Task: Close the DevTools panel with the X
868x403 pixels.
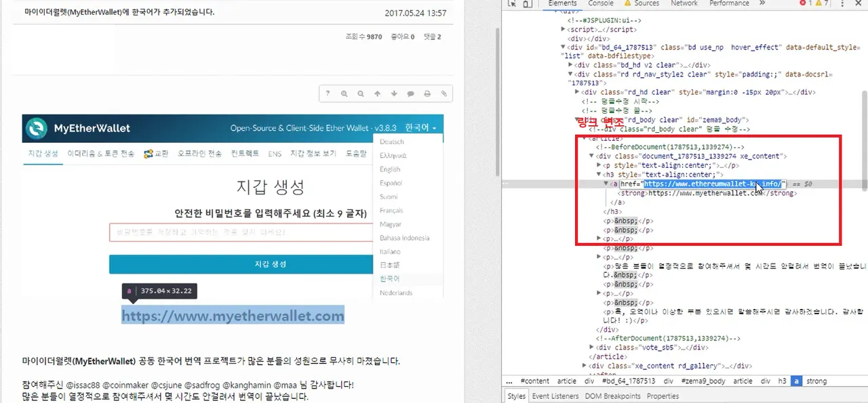Action: coord(859,3)
